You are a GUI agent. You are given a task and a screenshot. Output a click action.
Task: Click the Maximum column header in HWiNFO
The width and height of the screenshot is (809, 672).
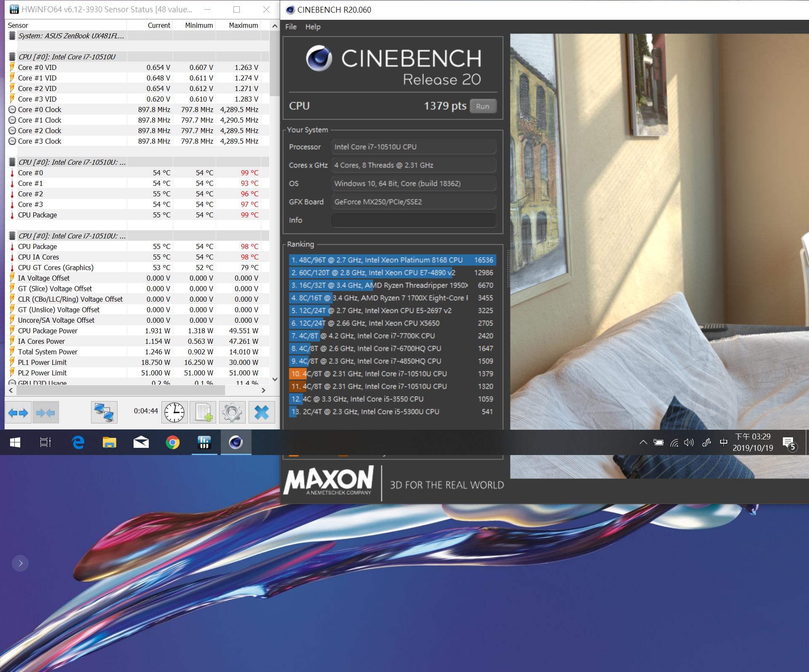click(238, 25)
